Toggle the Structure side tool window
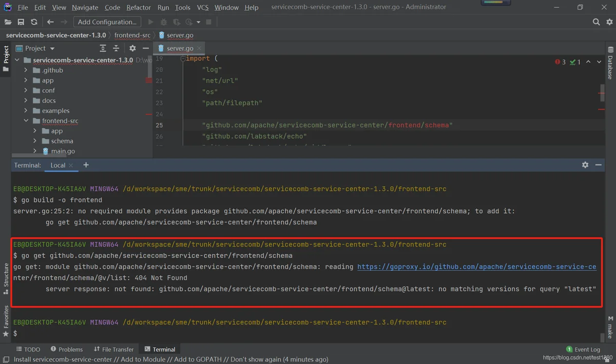 point(6,279)
